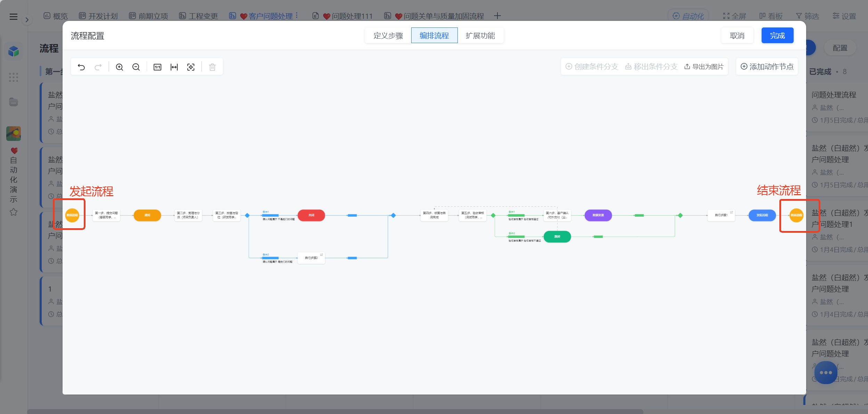Select the red 关闭 action node
Screen dimensions: 868x414
(311, 215)
